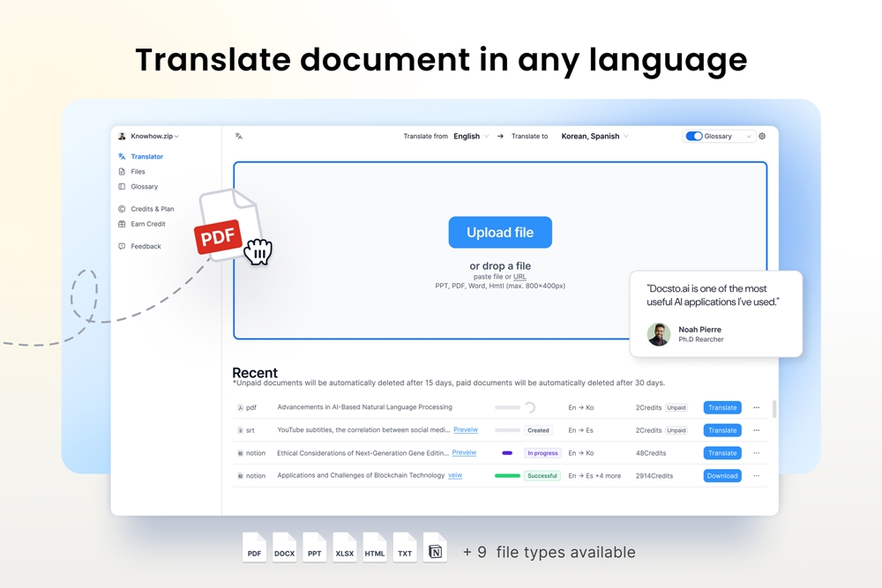Expand the Glossary dropdown chevron
This screenshot has height=588, width=882.
tap(749, 137)
